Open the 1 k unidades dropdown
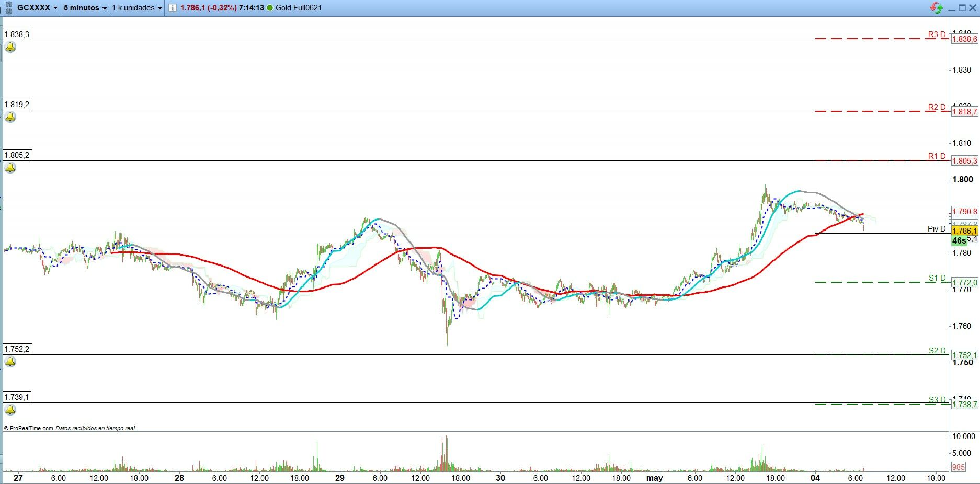Viewport: 980px width, 484px height. (x=137, y=8)
